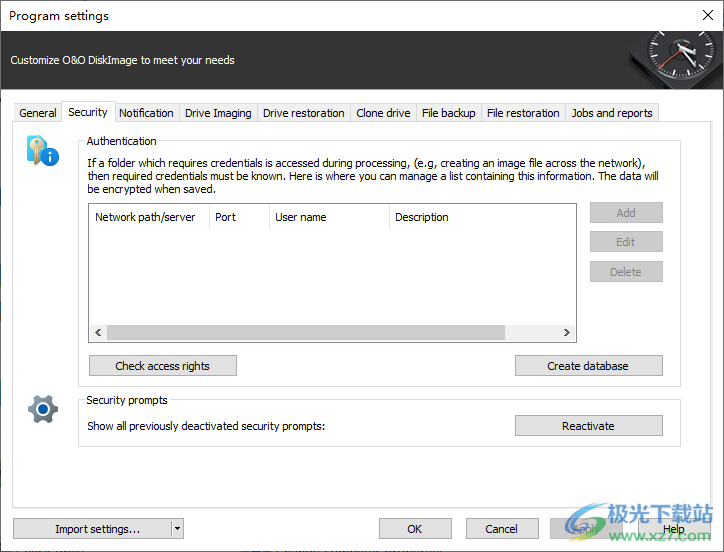Image resolution: width=724 pixels, height=552 pixels.
Task: Click Check access rights button
Action: [x=163, y=366]
